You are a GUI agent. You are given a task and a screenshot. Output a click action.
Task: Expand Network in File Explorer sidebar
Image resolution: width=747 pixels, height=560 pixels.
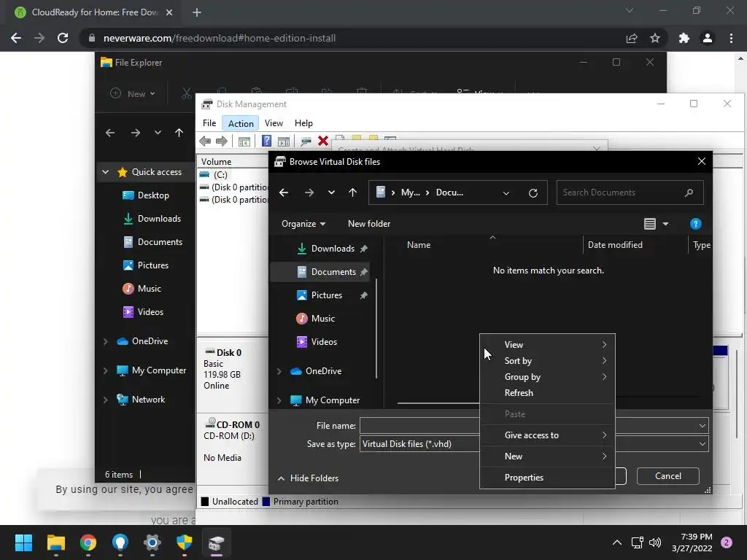pyautogui.click(x=106, y=400)
